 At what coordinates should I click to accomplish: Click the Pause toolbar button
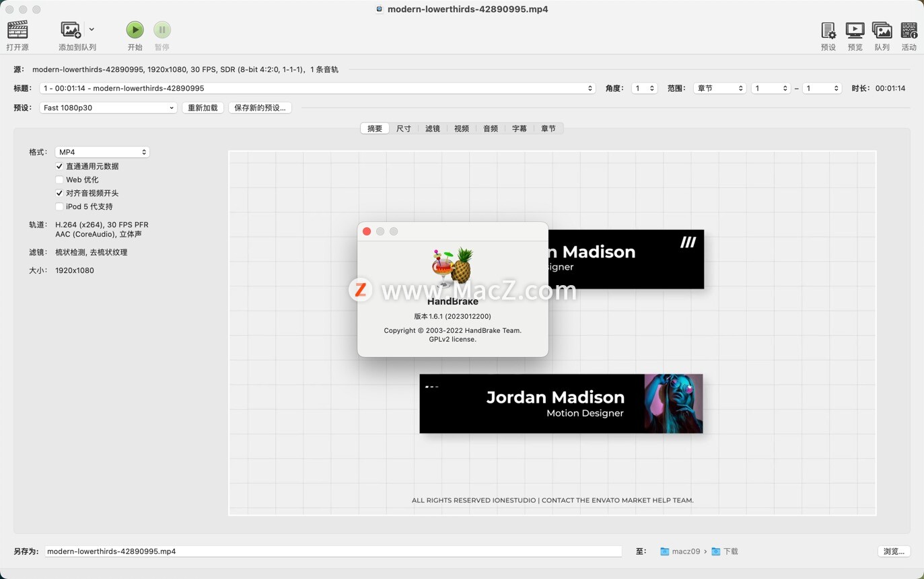tap(162, 30)
